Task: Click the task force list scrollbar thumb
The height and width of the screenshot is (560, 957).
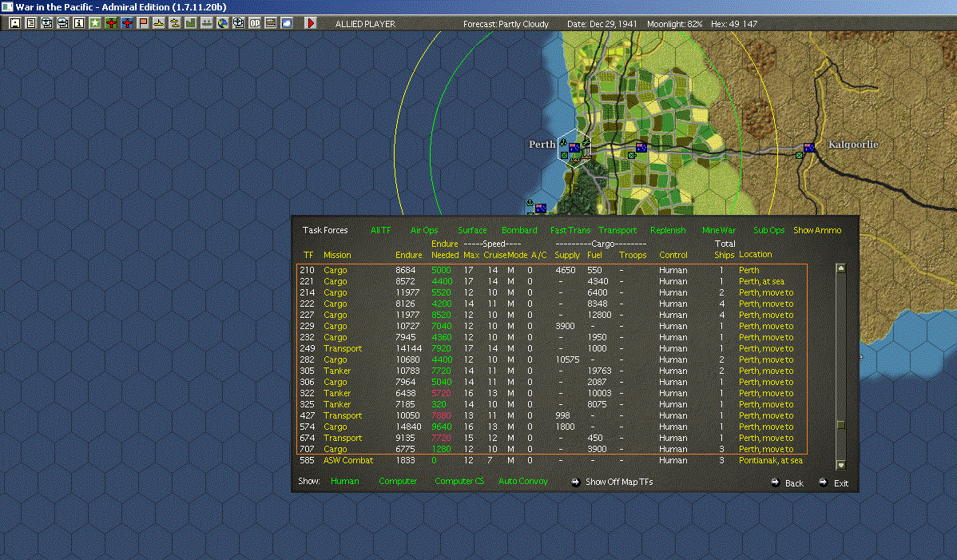Action: pos(840,424)
